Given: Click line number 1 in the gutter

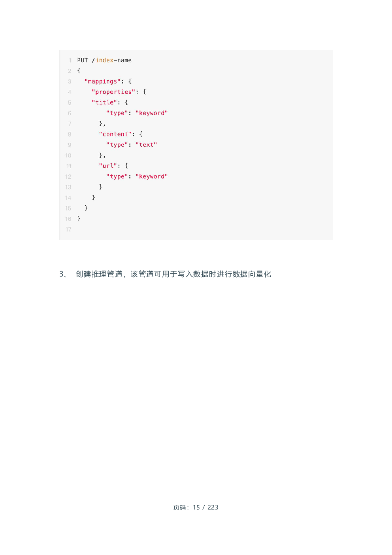Looking at the screenshot, I should point(70,61).
